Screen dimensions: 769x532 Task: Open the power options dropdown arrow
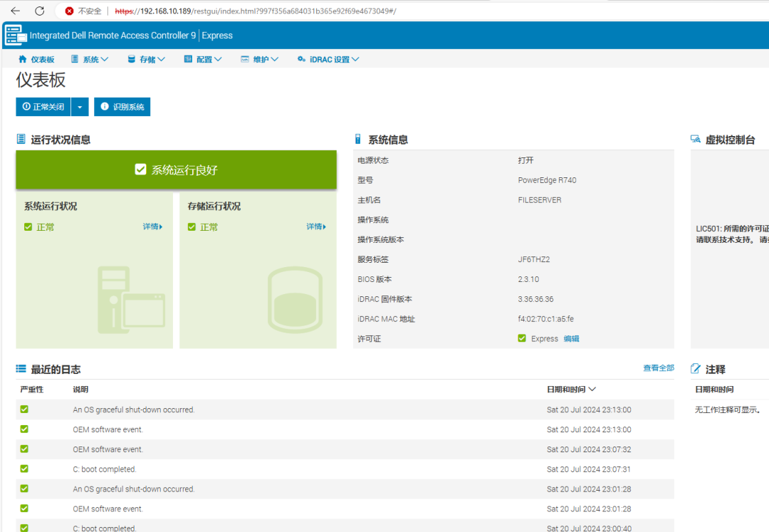coord(80,107)
